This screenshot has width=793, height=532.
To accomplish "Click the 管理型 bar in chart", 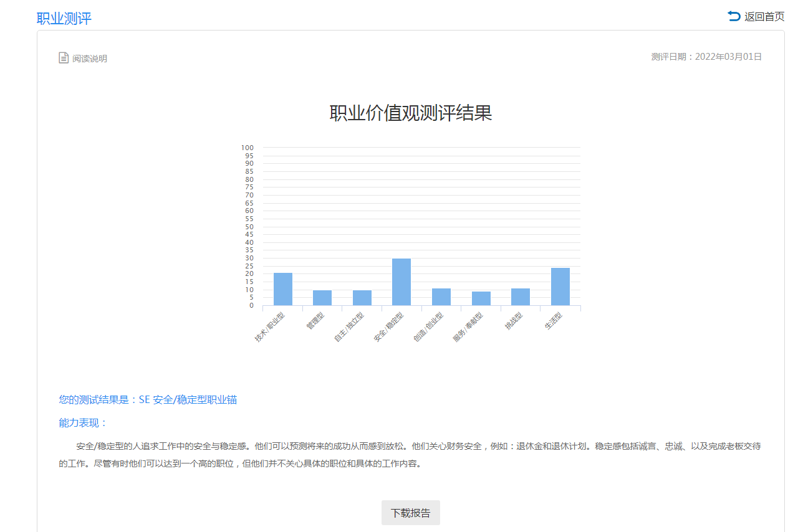I will click(x=322, y=298).
